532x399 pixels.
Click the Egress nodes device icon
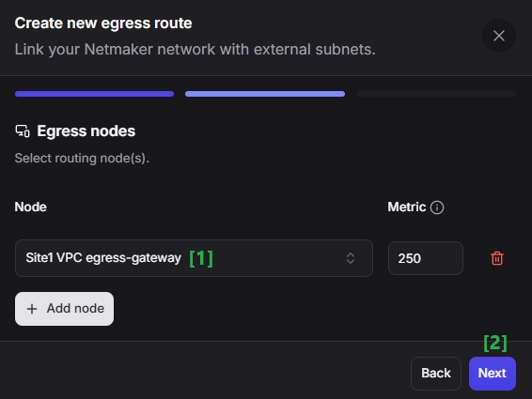(23, 130)
